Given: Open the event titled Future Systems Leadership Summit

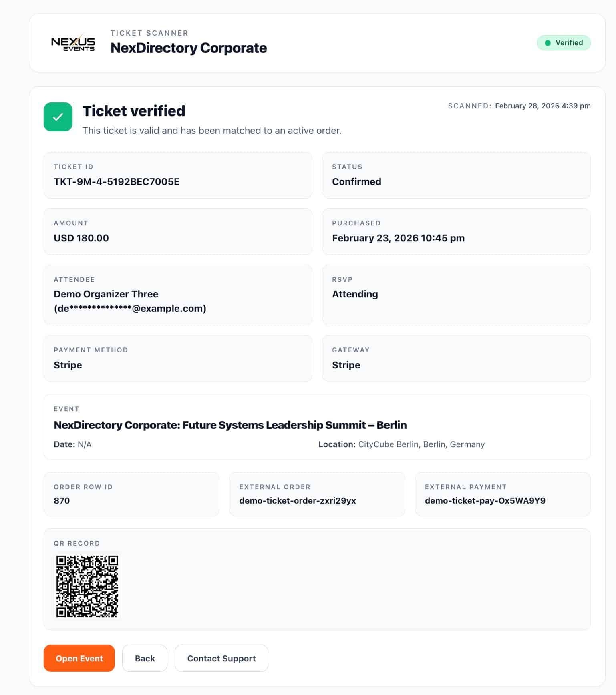Looking at the screenshot, I should (230, 425).
